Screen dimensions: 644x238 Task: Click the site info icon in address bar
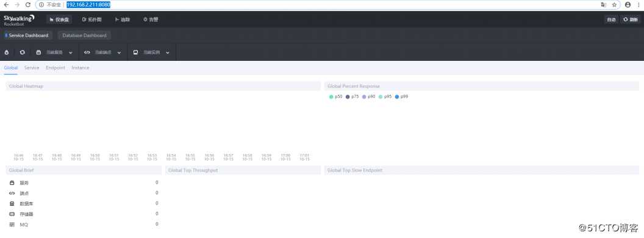pyautogui.click(x=41, y=5)
